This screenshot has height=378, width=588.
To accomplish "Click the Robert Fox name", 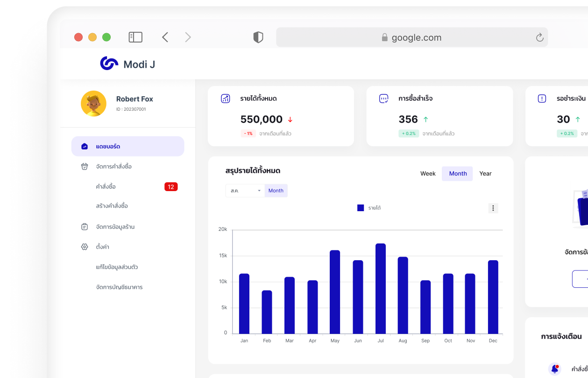I will click(135, 99).
